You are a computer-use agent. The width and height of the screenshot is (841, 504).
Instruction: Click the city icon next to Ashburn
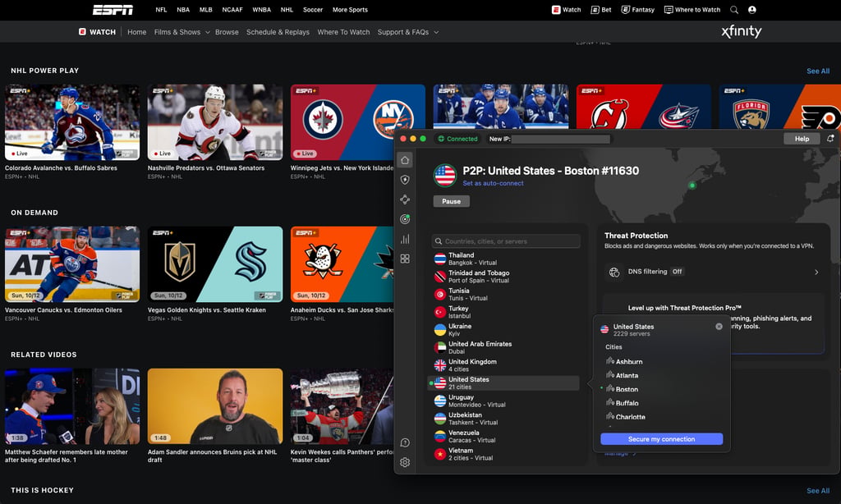click(x=610, y=361)
